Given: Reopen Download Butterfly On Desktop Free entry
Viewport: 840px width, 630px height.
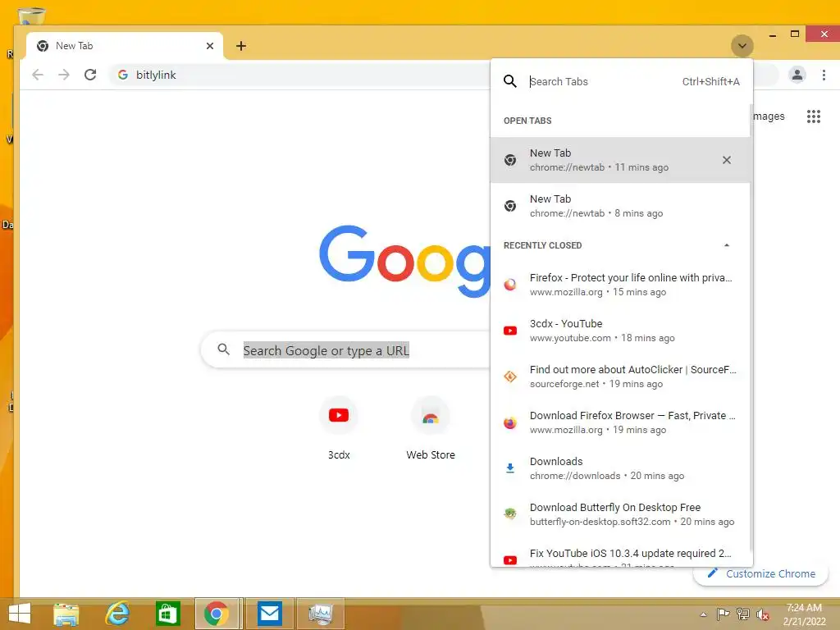Looking at the screenshot, I should (620, 514).
